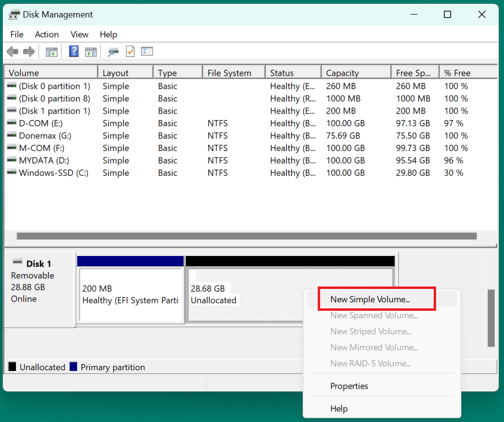Click the Forward arrow toolbar icon
The height and width of the screenshot is (422, 504).
click(29, 51)
